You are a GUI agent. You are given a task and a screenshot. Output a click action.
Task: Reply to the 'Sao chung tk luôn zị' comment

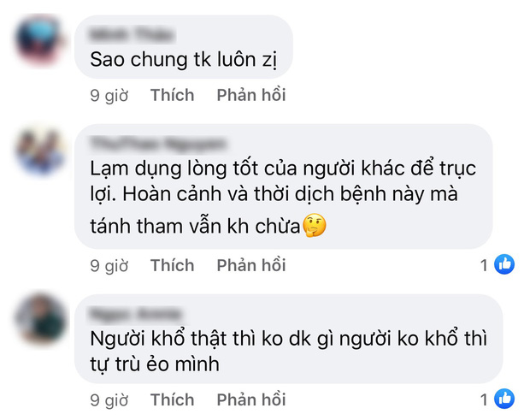click(250, 95)
